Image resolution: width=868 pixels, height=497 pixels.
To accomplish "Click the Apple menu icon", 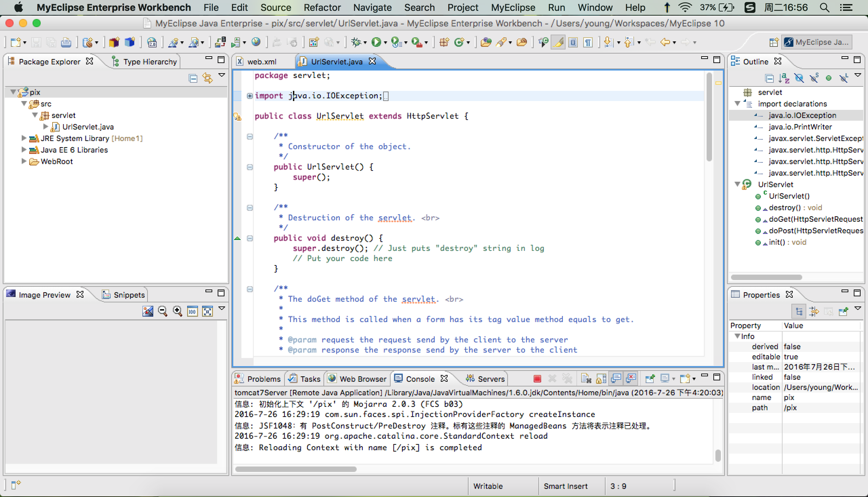I will click(x=19, y=7).
